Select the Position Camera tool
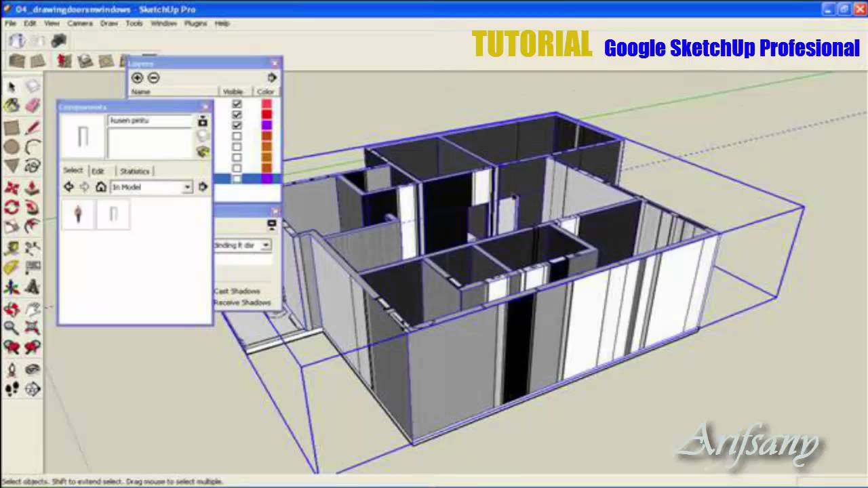 pos(12,370)
